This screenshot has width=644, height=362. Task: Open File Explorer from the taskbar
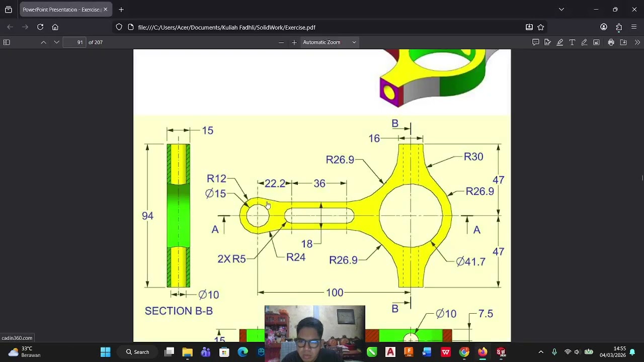coord(187,352)
